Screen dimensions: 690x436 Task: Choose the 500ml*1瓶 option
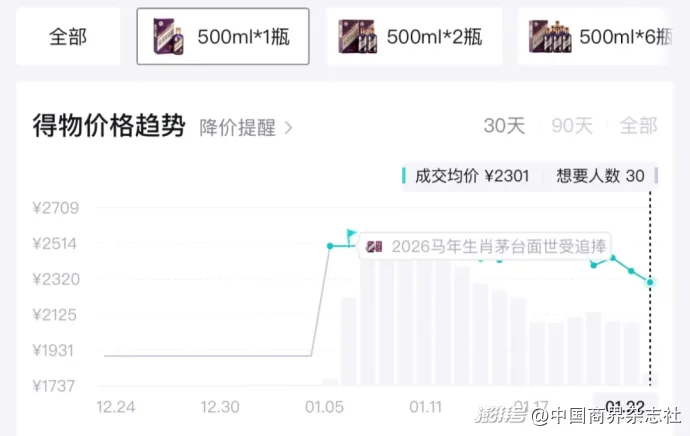click(x=223, y=37)
